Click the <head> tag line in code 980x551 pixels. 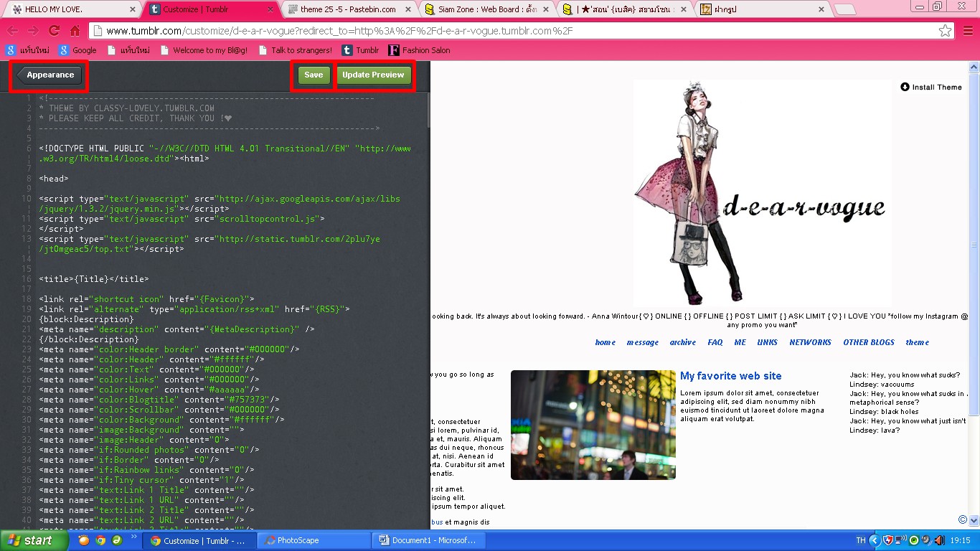click(54, 179)
